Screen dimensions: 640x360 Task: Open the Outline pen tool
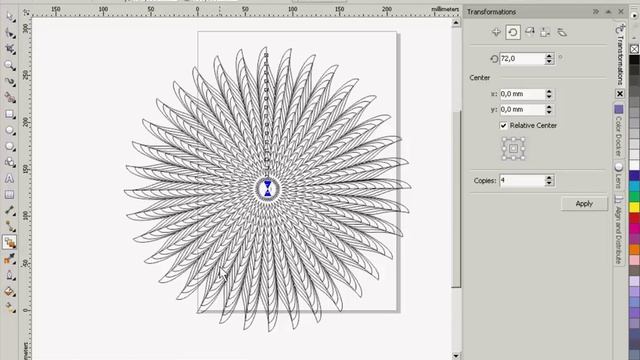(10, 275)
